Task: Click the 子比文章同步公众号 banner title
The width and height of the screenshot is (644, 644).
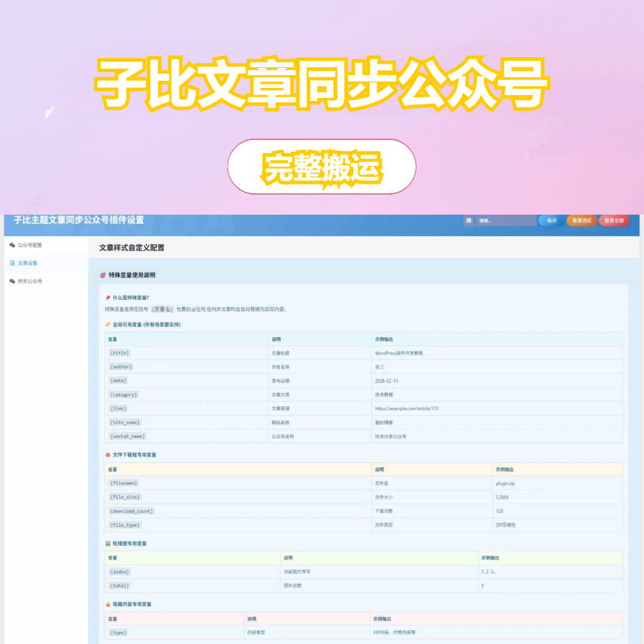Action: coord(321,84)
